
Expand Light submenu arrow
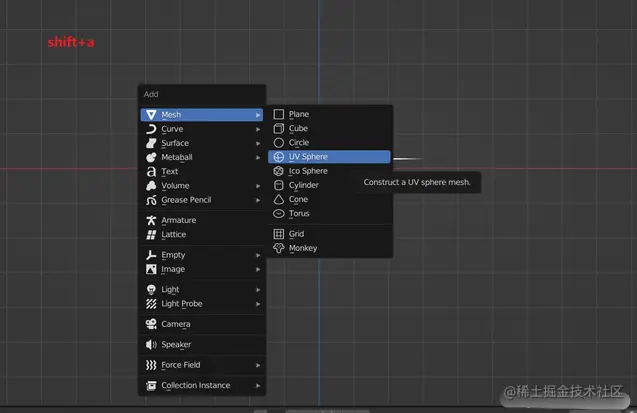[x=258, y=290]
